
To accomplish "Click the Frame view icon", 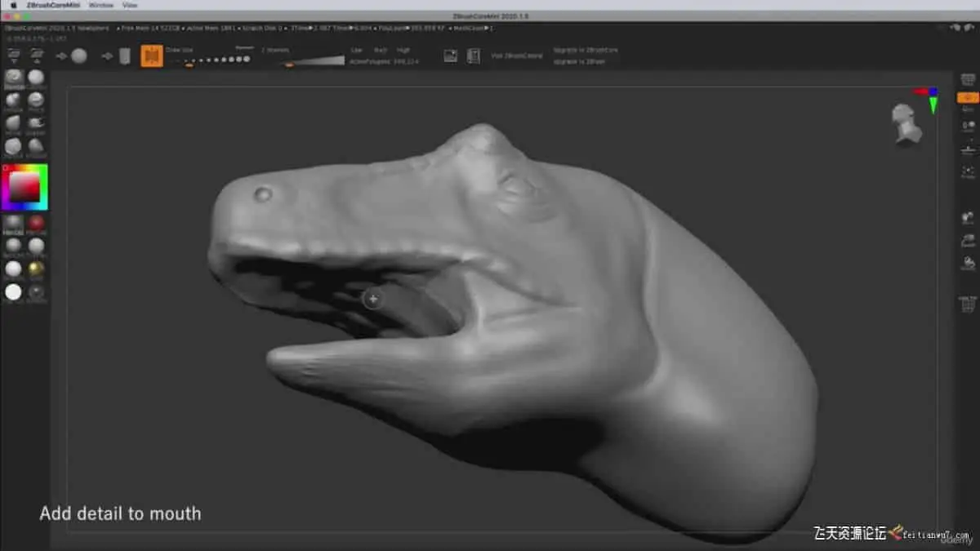I will (x=969, y=171).
